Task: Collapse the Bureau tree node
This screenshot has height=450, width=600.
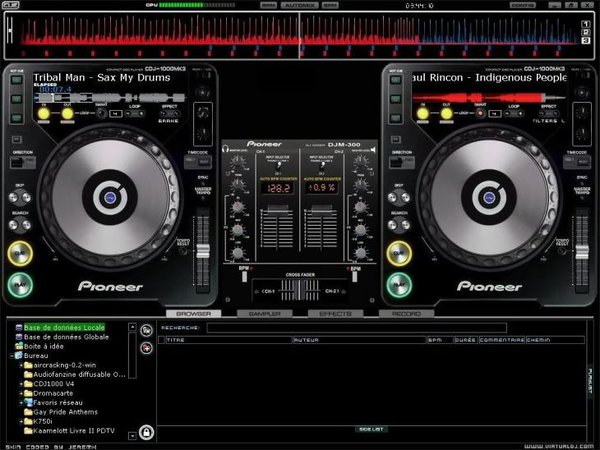Action: pyautogui.click(x=11, y=356)
